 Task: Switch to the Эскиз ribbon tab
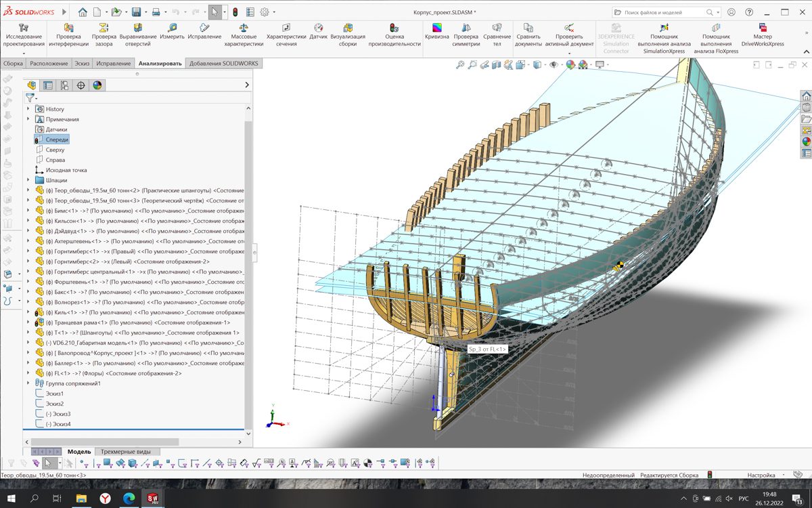point(82,63)
